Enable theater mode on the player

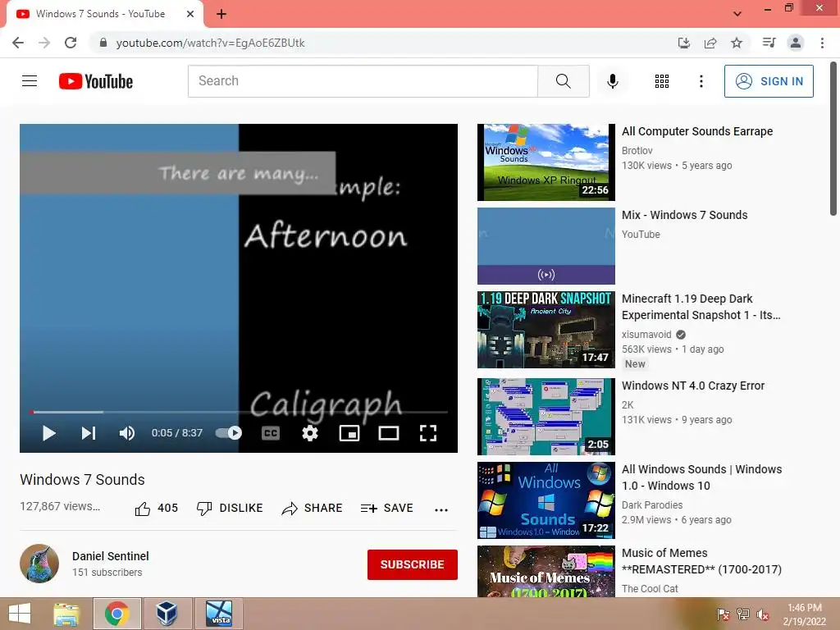pyautogui.click(x=388, y=433)
